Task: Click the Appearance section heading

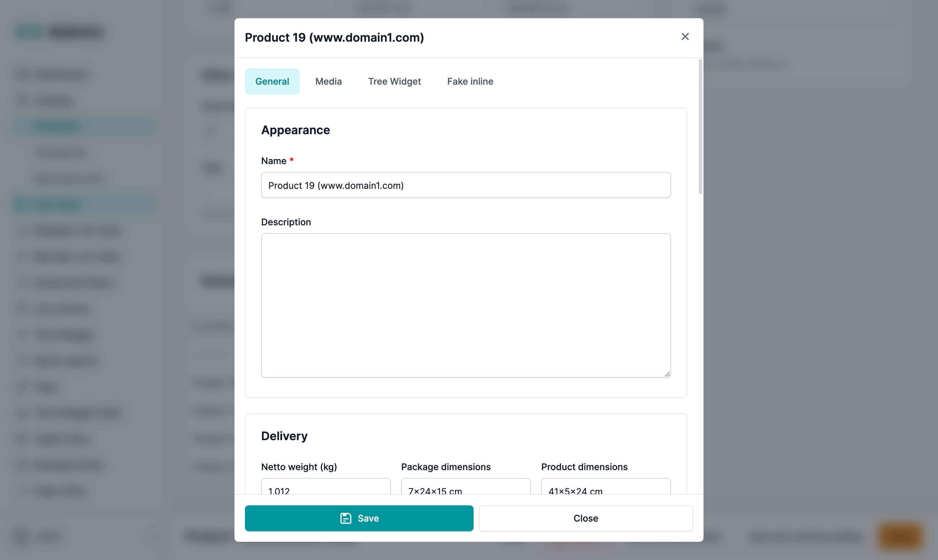Action: [x=295, y=130]
